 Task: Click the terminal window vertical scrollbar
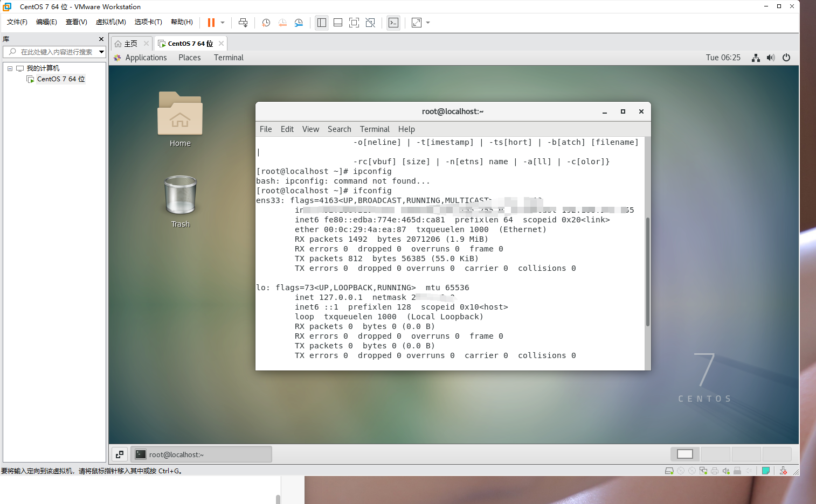[648, 272]
